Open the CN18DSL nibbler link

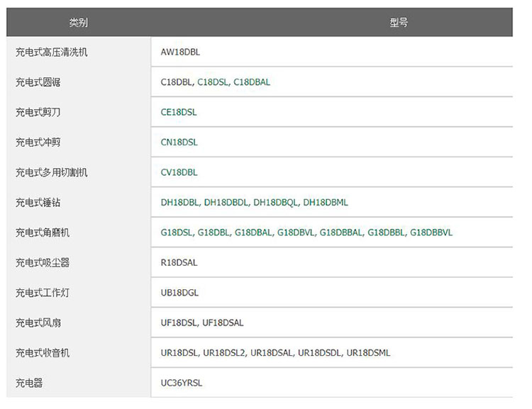[179, 142]
